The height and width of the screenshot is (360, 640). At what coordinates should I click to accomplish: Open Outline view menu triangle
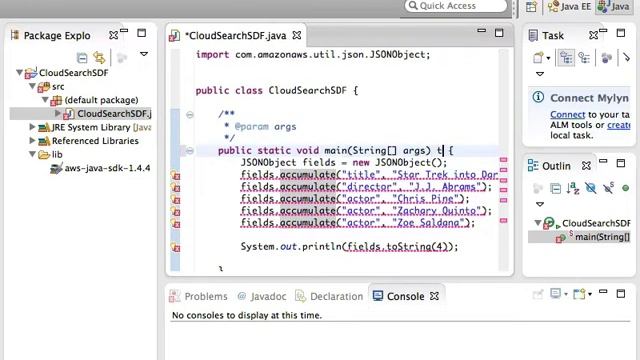pyautogui.click(x=540, y=204)
